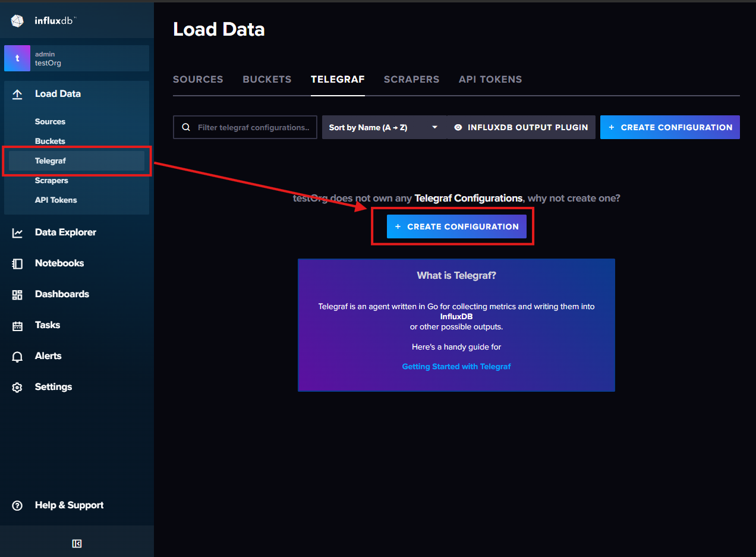Click the center Create Configuration button

[456, 226]
